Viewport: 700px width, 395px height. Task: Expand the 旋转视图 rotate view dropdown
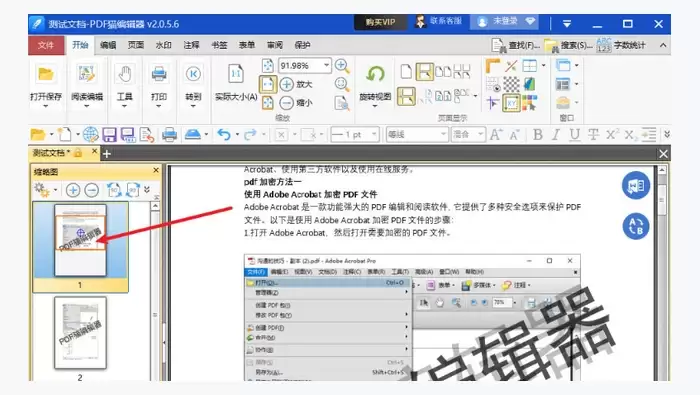point(375,106)
